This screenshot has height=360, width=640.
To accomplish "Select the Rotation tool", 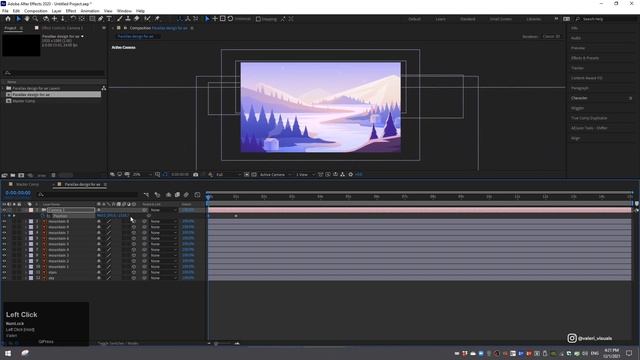I will coord(73,19).
